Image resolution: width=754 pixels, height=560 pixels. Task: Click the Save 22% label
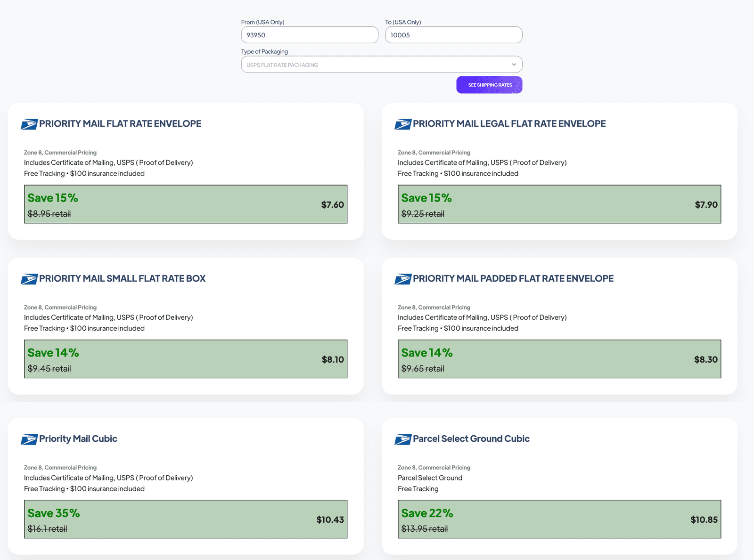(427, 513)
